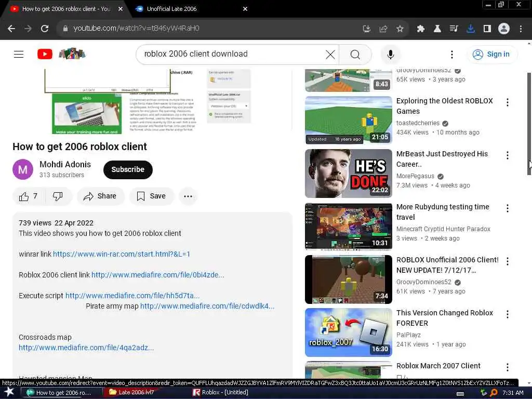Open the Pirate army map link
The image size is (532, 399).
pos(207,306)
